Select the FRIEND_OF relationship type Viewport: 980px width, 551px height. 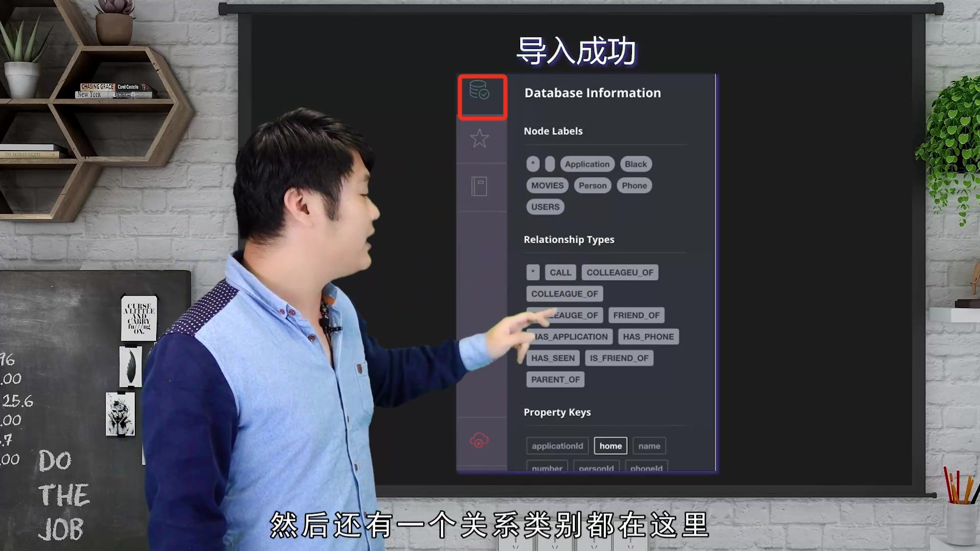[636, 315]
